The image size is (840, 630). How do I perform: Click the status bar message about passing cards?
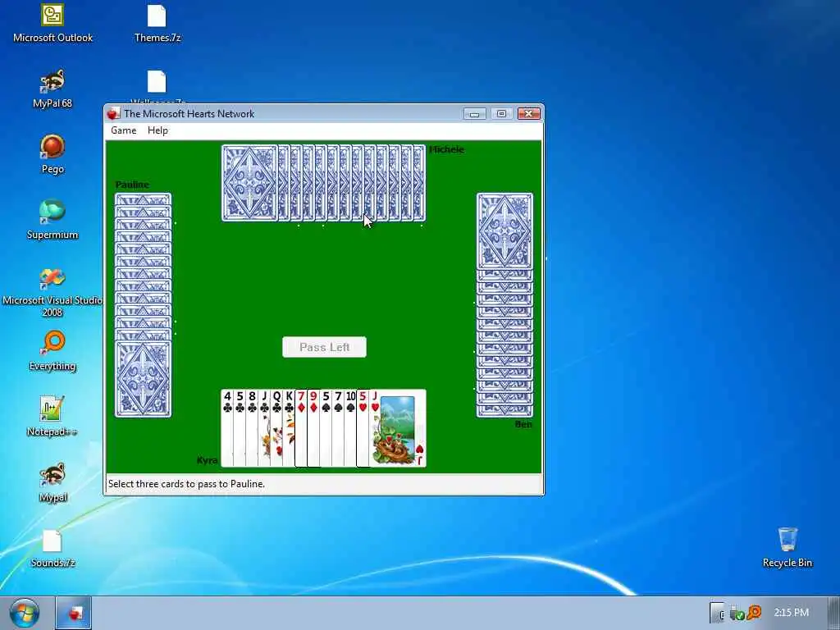click(186, 484)
